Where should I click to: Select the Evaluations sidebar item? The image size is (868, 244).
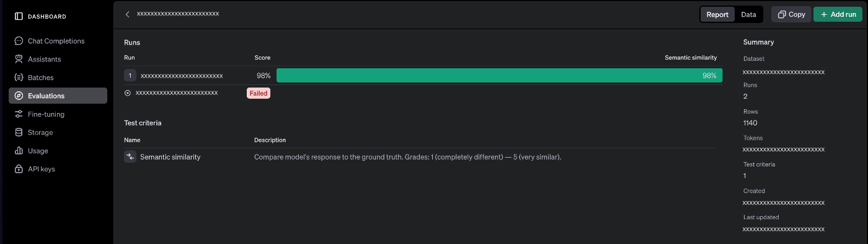(x=58, y=96)
